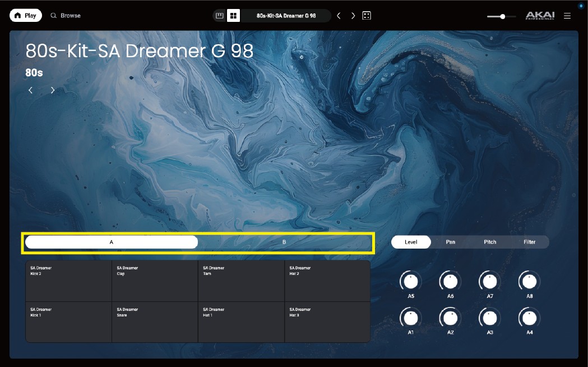The width and height of the screenshot is (588, 367).
Task: Click the A4 level knob
Action: pyautogui.click(x=529, y=318)
